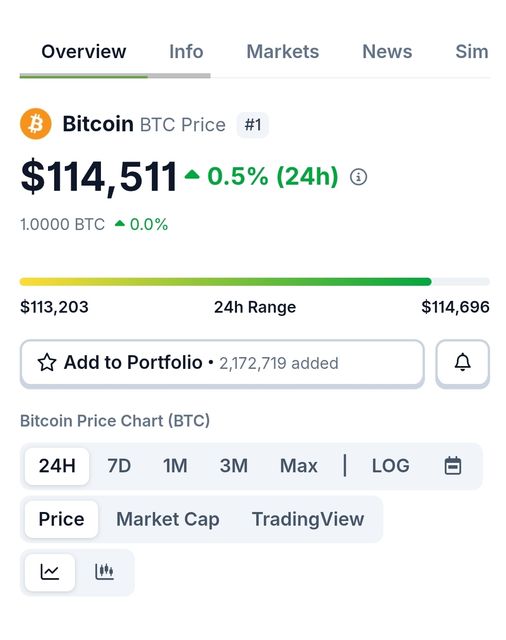Tap the bell alert icon button
Screen dimensions: 506x640
pos(462,362)
